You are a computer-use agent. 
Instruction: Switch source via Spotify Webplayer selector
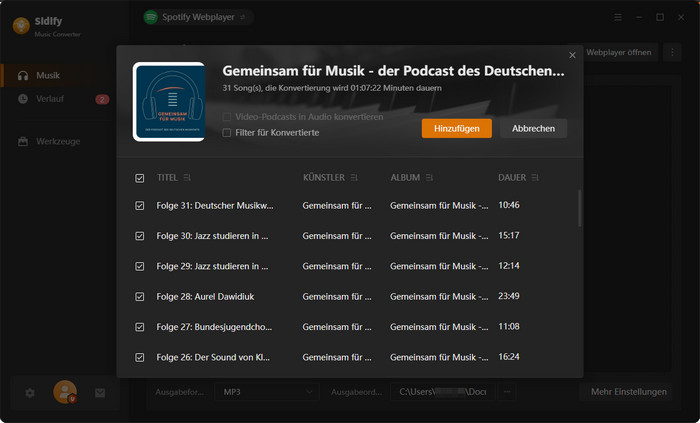coord(198,17)
